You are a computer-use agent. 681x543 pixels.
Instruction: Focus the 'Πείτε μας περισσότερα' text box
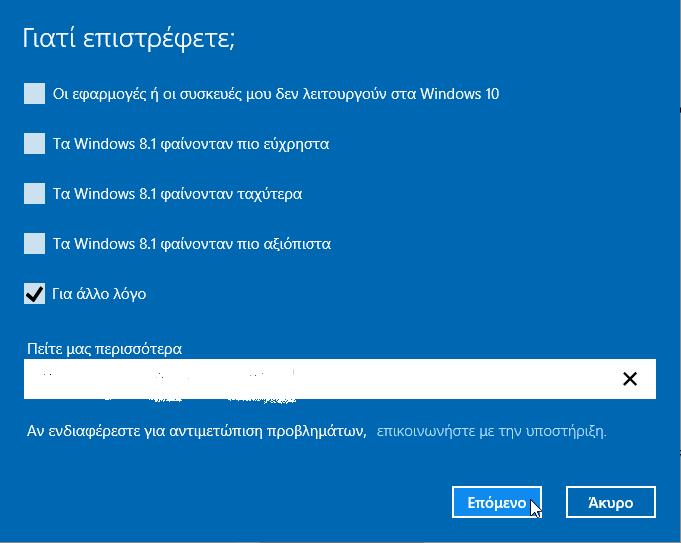(x=320, y=379)
